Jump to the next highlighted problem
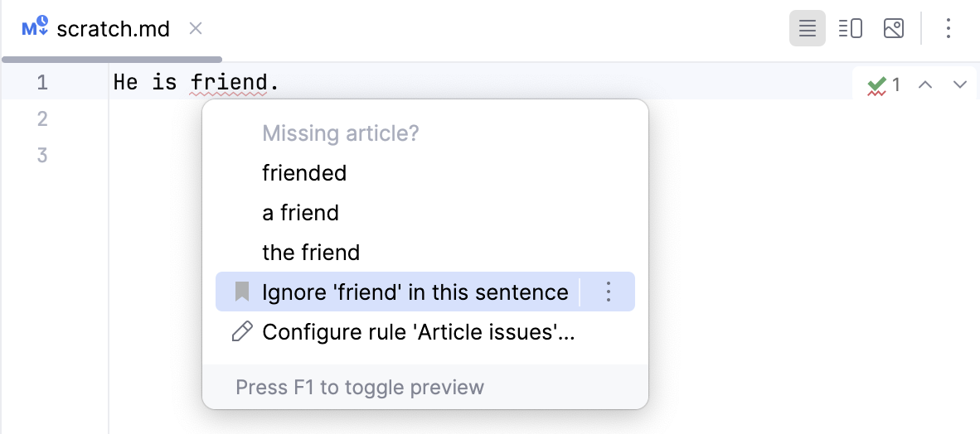The image size is (980, 434). (x=960, y=84)
